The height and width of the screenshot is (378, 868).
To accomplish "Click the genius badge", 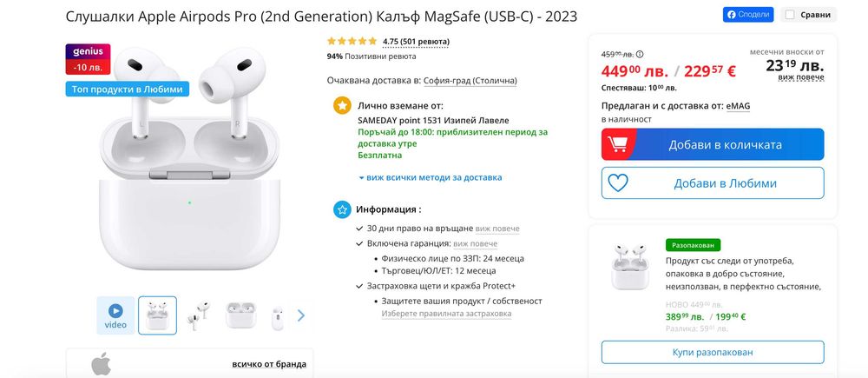I will [88, 58].
